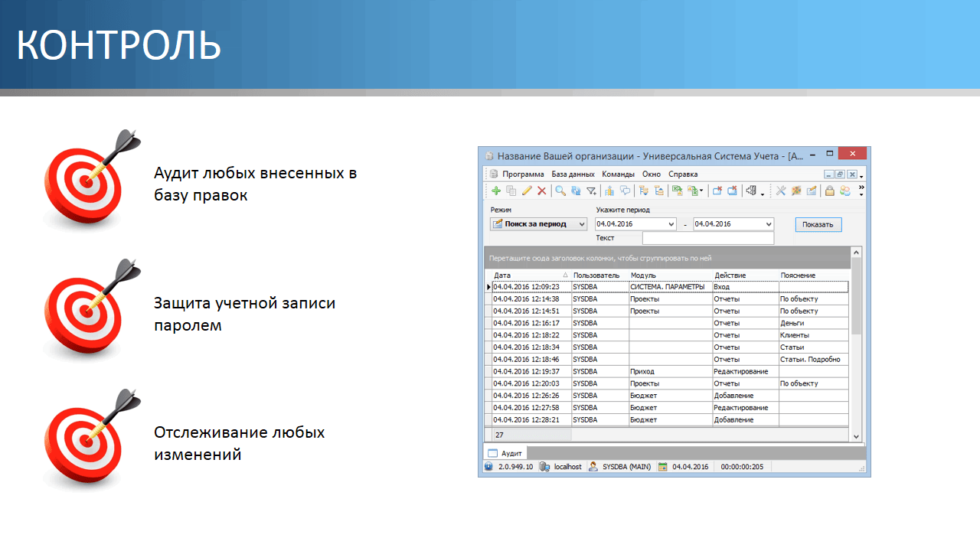980x551 pixels.
Task: Open the dropdown arrow beside exit door icon
Action: click(762, 193)
